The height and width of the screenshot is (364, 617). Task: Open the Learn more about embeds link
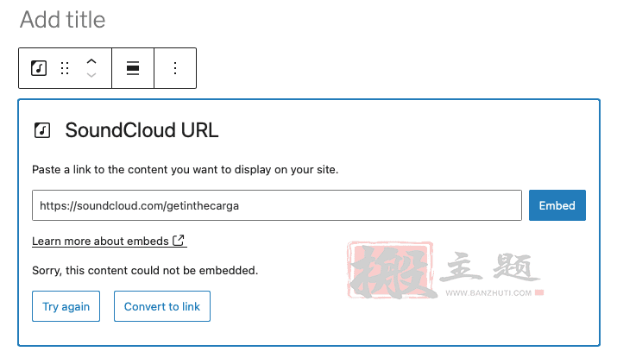[109, 241]
